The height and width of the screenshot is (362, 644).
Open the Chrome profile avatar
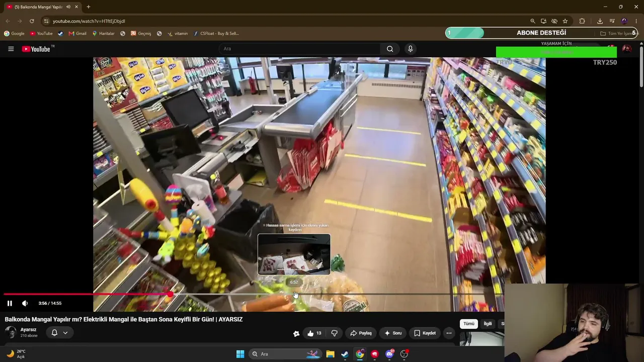(x=624, y=21)
